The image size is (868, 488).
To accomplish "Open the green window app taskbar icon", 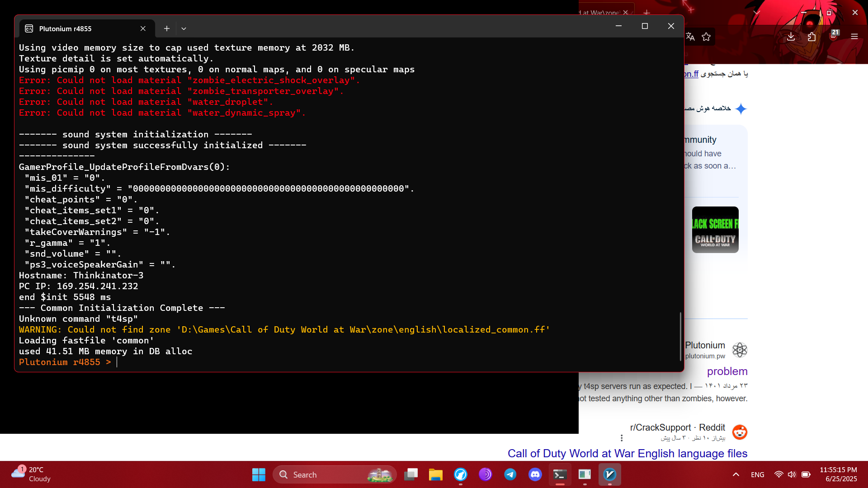I will 585,474.
